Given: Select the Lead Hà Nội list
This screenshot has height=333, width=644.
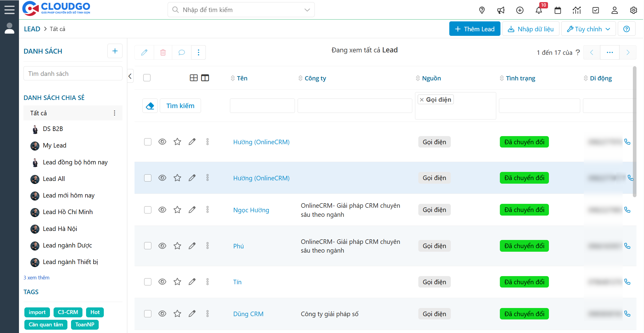Looking at the screenshot, I should (x=60, y=229).
